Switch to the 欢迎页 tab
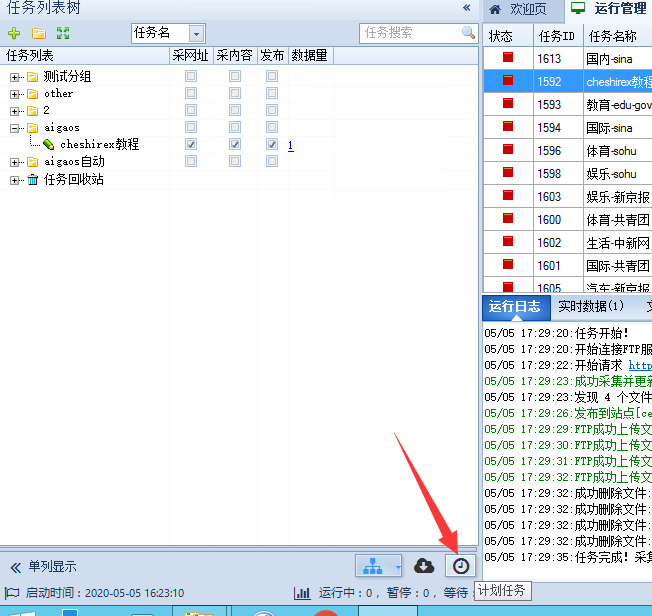This screenshot has height=616, width=652. tap(524, 9)
